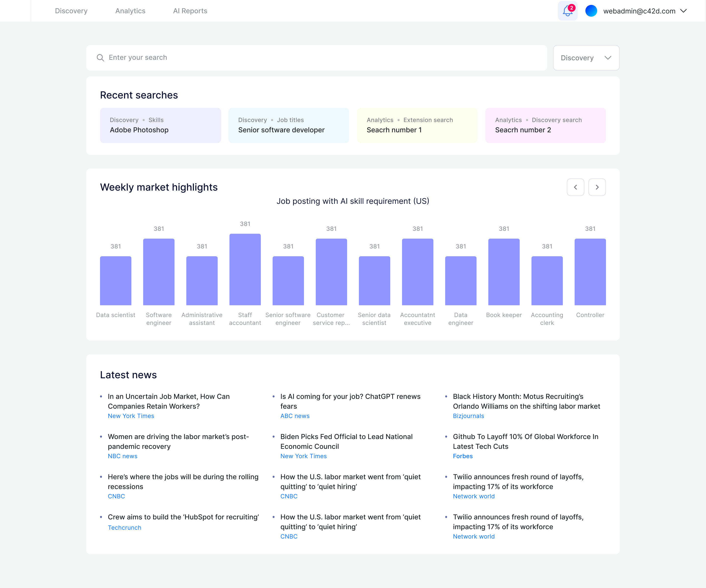Open the Discovery nav tab
The width and height of the screenshot is (706, 588).
click(x=71, y=11)
